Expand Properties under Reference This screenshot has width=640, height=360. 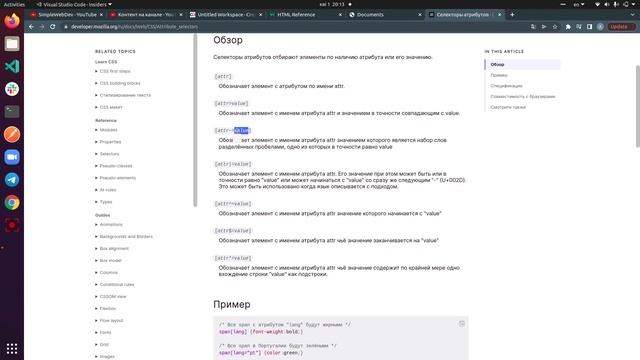[x=108, y=142]
